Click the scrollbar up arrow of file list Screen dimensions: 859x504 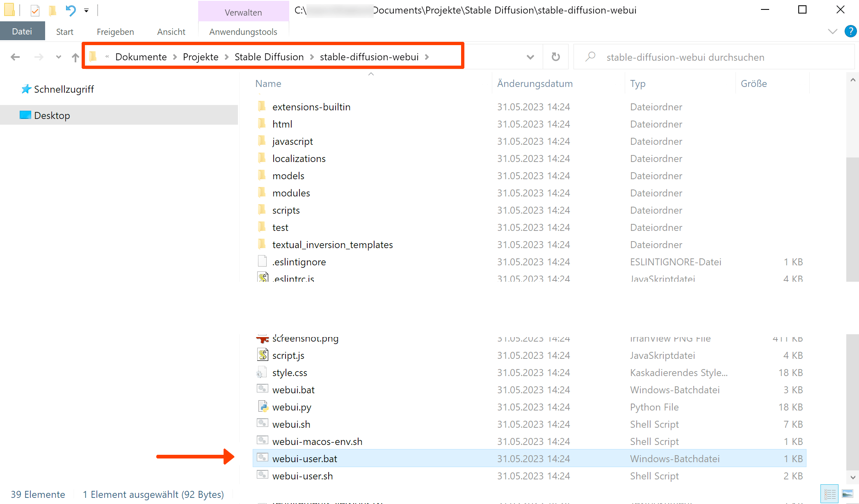click(x=853, y=80)
